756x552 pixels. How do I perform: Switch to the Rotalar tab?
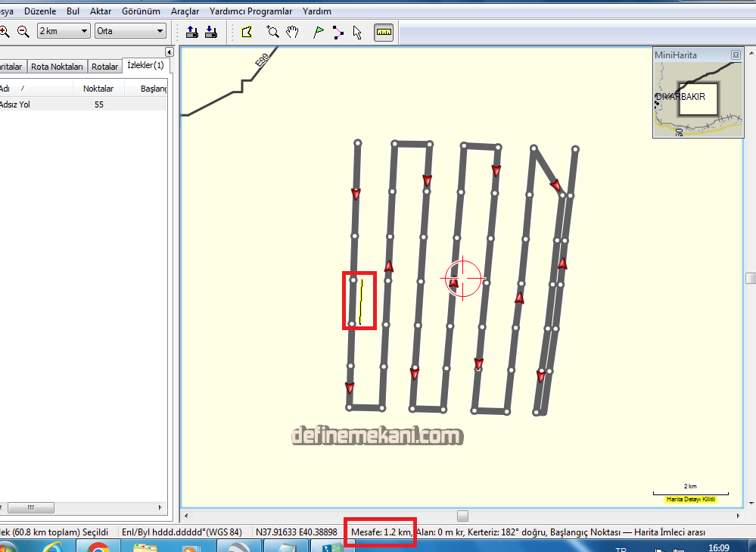pyautogui.click(x=104, y=67)
